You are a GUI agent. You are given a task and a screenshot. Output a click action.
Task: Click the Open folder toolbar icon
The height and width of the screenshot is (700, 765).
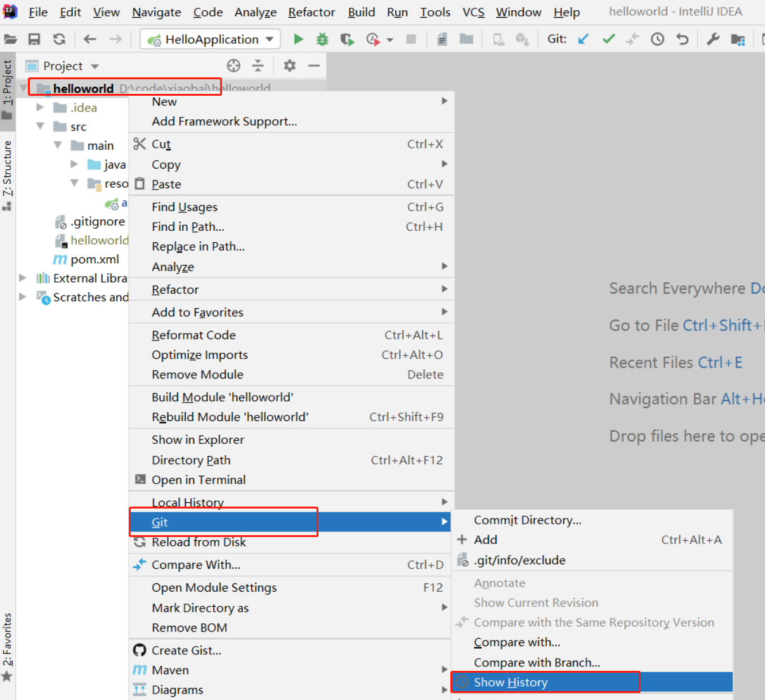[x=10, y=39]
